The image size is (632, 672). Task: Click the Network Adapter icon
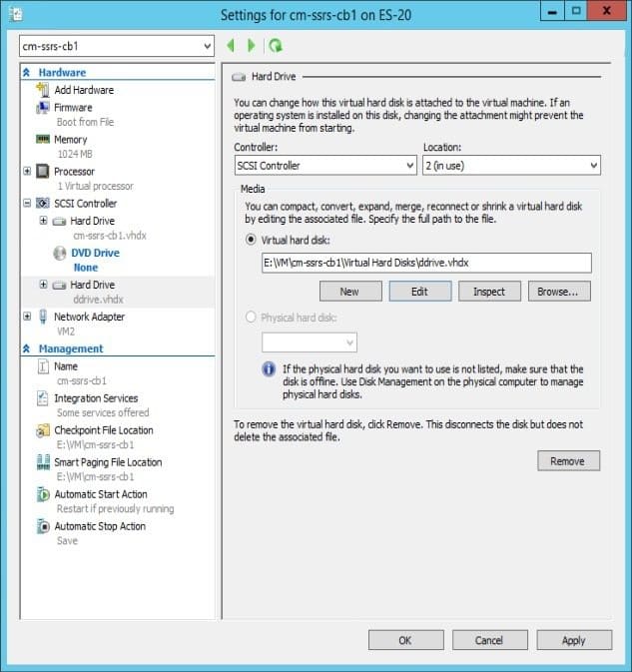click(43, 317)
